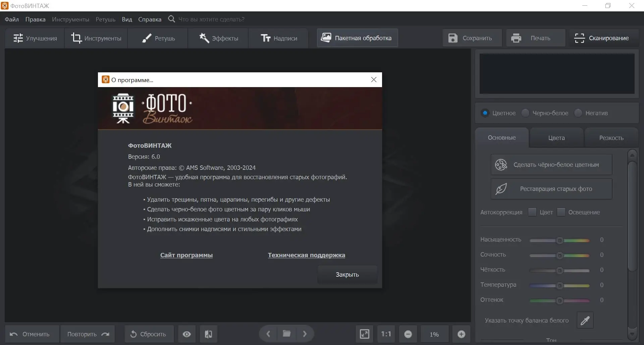644x345 pixels.
Task: Click the right panel scrollbar down arrow
Action: 632,334
